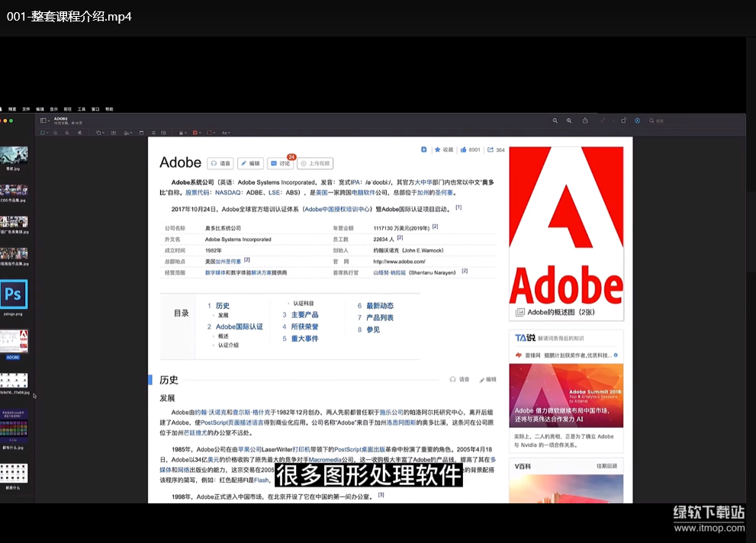Click the highlight pen icon in toolbar
Screen dimensions: 756x543
click(x=603, y=120)
